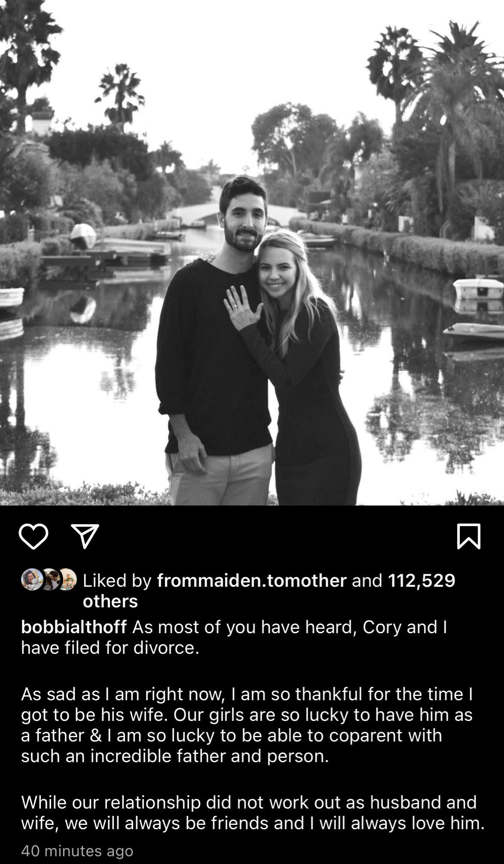Tap the black and white couple photo
This screenshot has height=864, width=504.
point(252,253)
